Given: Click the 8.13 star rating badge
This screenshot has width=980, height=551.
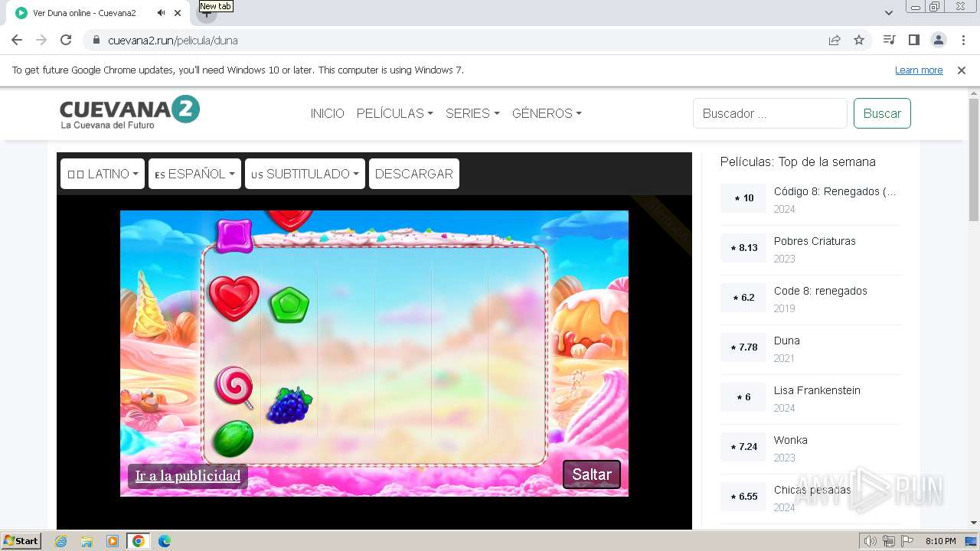Looking at the screenshot, I should pyautogui.click(x=743, y=248).
